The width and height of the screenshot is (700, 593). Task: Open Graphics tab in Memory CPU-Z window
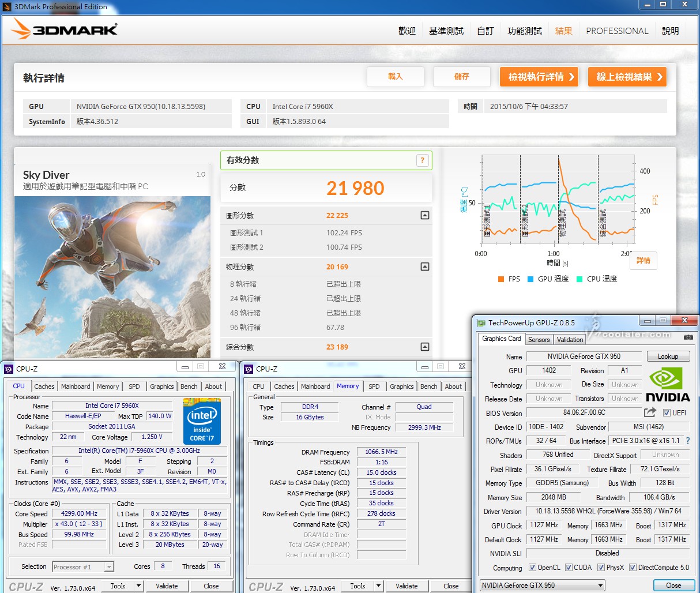point(402,386)
